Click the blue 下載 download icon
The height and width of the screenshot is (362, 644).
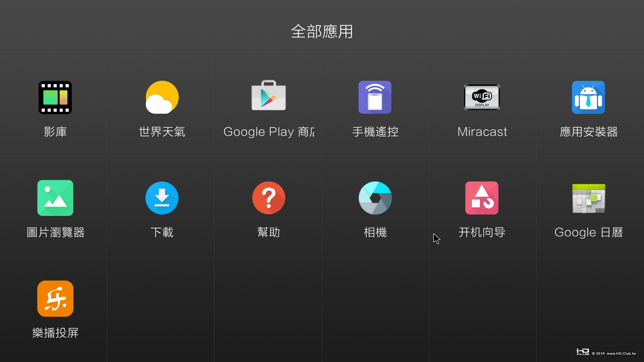(x=162, y=198)
